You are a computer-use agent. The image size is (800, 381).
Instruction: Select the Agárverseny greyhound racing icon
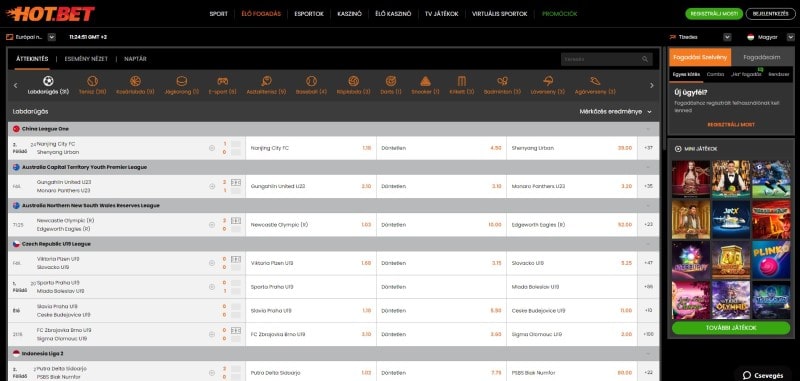594,81
